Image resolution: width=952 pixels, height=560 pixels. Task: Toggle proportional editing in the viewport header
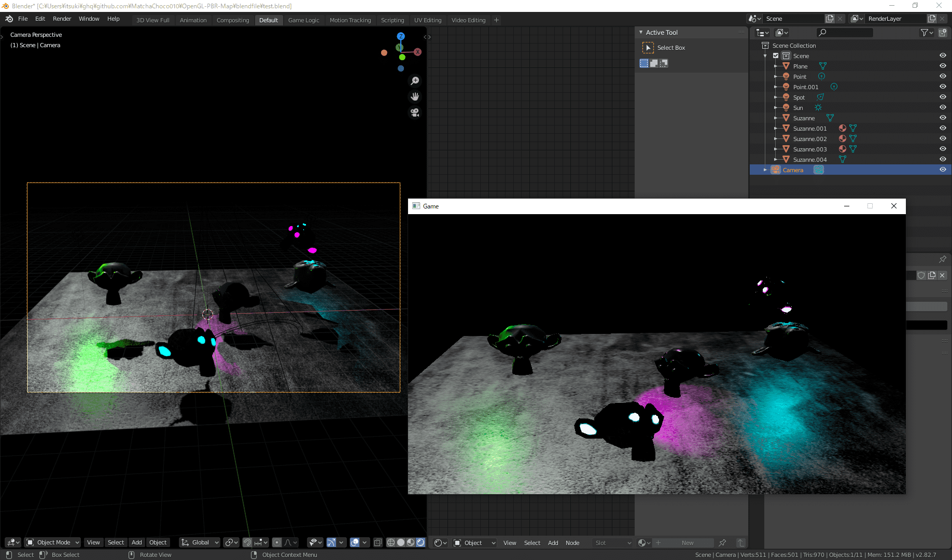pyautogui.click(x=277, y=542)
